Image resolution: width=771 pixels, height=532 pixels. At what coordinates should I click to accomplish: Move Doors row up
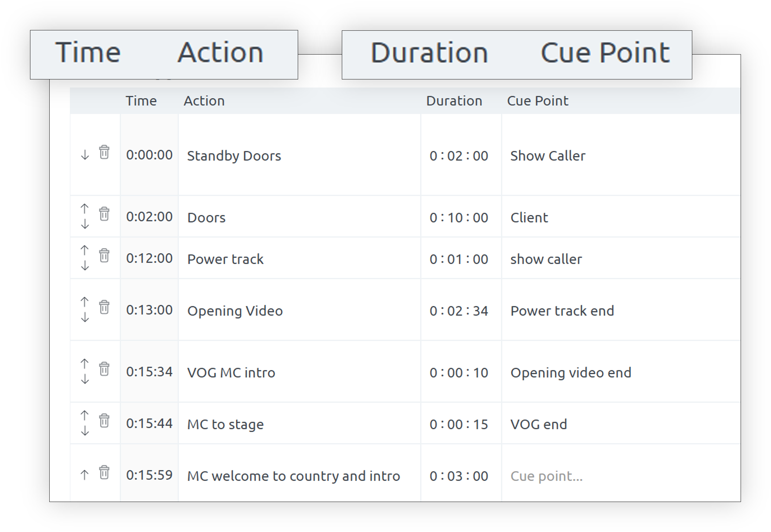coord(85,209)
